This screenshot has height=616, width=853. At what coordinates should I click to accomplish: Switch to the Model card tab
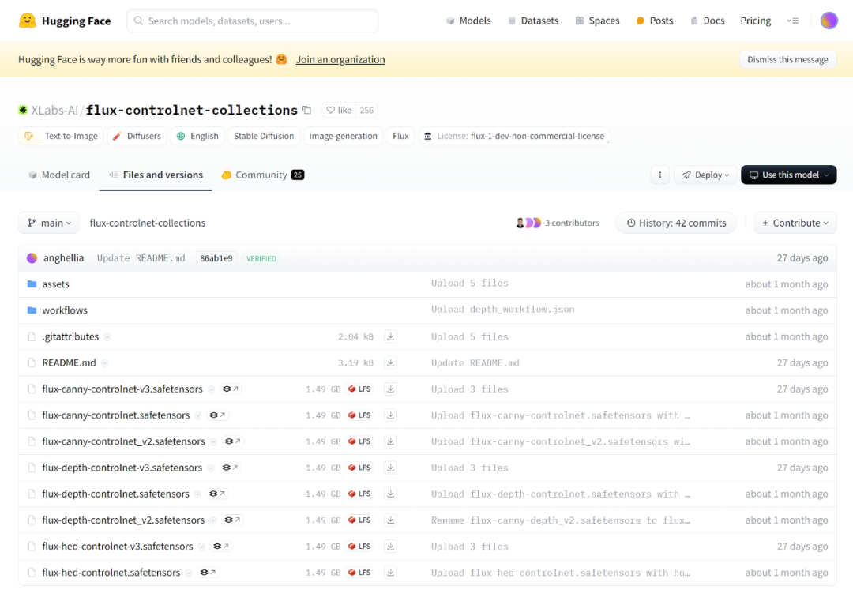click(x=58, y=175)
